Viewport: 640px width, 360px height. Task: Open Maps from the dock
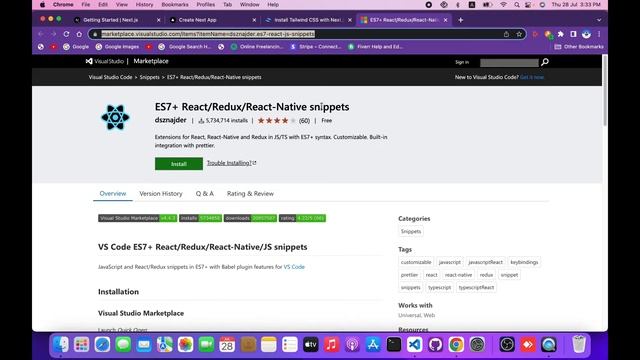[165, 344]
